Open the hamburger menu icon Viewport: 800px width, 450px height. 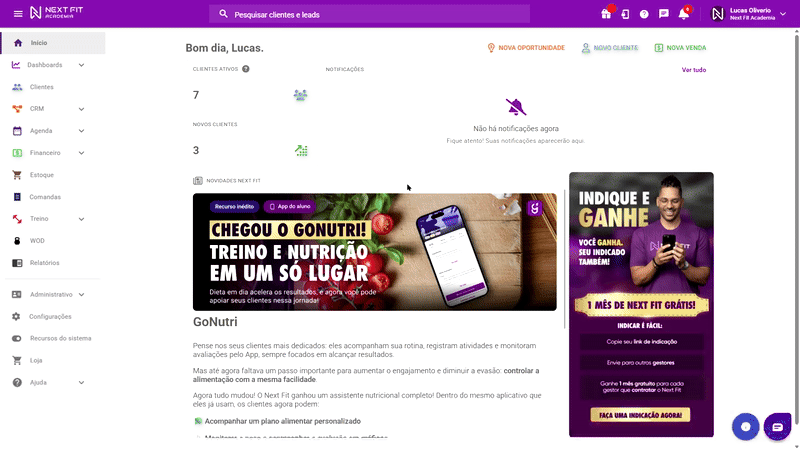tap(18, 14)
